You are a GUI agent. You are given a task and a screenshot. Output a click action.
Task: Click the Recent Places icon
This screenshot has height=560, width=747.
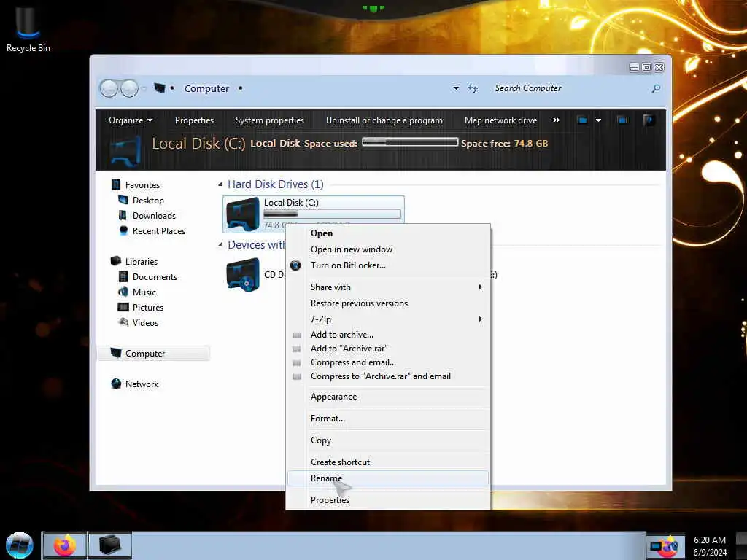click(x=123, y=230)
